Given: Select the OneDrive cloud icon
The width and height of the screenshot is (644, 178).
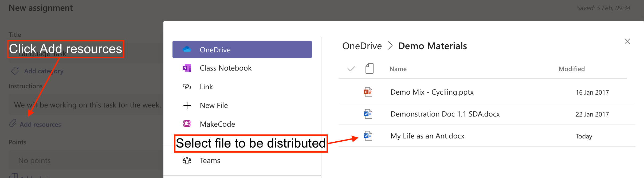Looking at the screenshot, I should [x=187, y=49].
